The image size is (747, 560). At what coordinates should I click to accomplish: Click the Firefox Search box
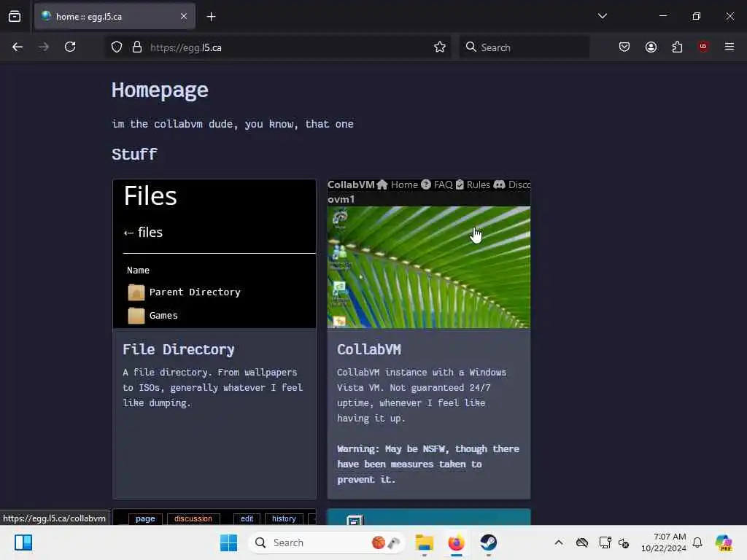[x=524, y=47]
